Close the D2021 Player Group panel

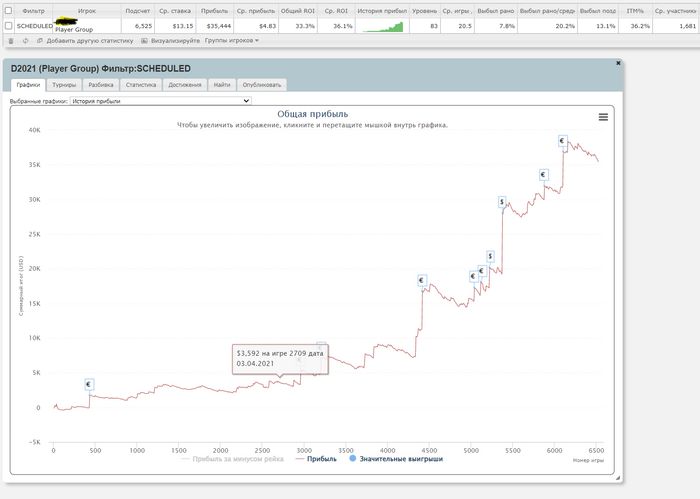[x=618, y=63]
